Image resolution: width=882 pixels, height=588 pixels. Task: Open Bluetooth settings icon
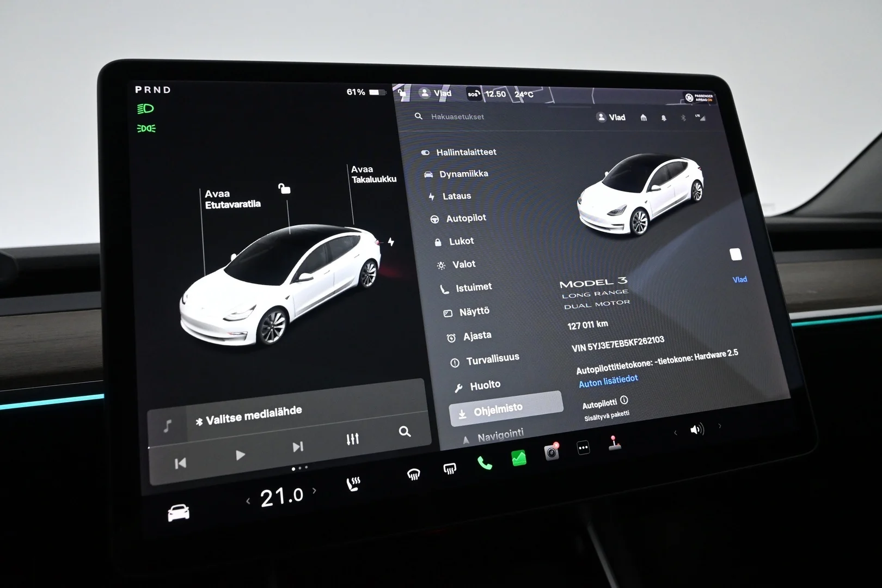(x=683, y=118)
